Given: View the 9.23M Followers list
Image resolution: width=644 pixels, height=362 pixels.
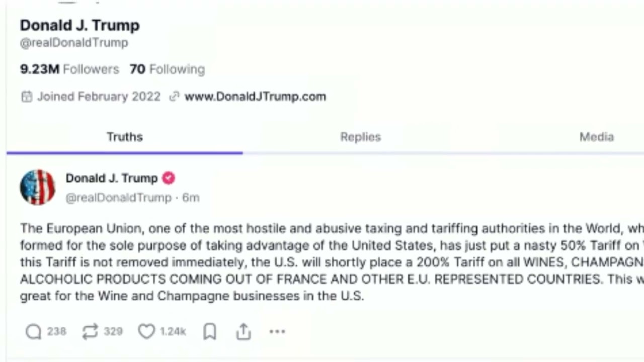Looking at the screenshot, I should point(69,69).
